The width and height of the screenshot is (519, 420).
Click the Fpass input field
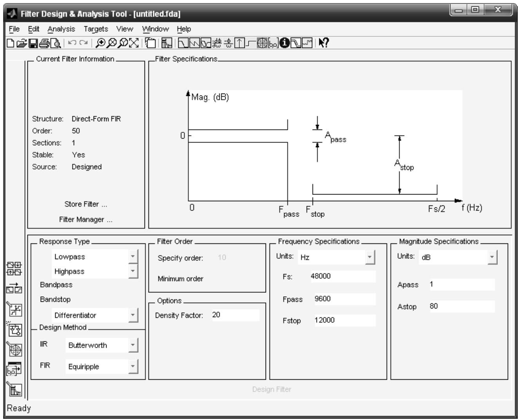point(344,299)
